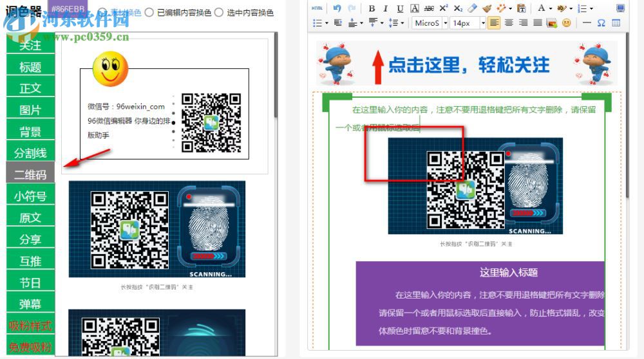Apply first-line indent
Screen dimensions: 644x359
click(x=338, y=23)
